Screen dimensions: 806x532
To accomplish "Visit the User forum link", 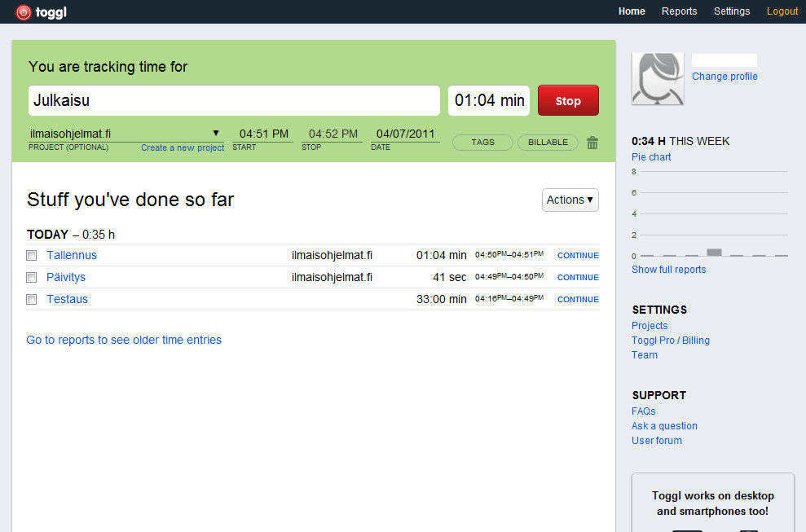I will 657,441.
